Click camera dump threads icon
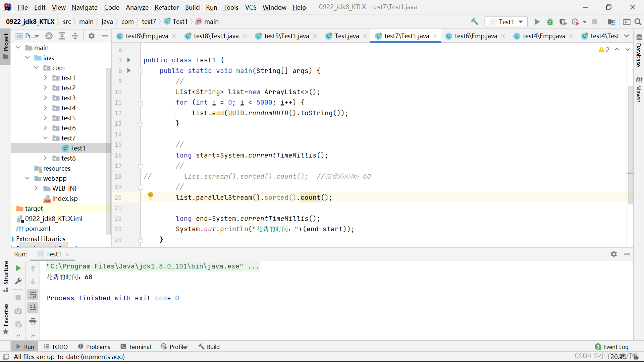 click(18, 311)
